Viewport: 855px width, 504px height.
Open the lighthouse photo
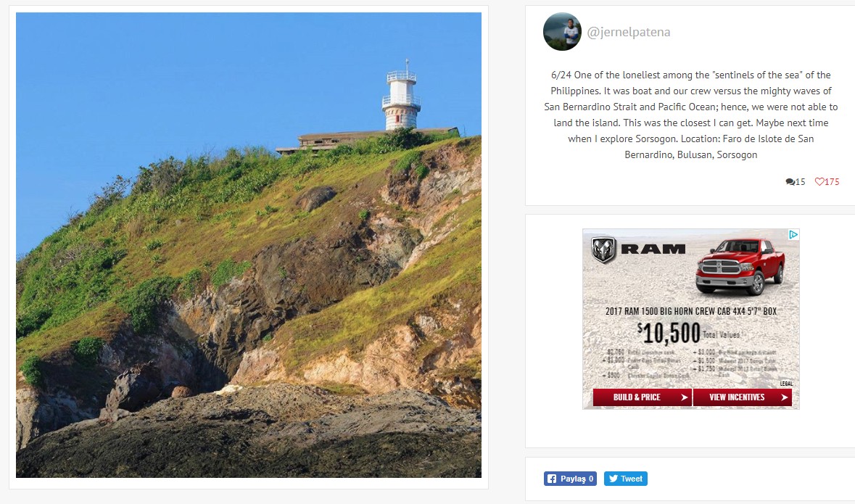(249, 245)
